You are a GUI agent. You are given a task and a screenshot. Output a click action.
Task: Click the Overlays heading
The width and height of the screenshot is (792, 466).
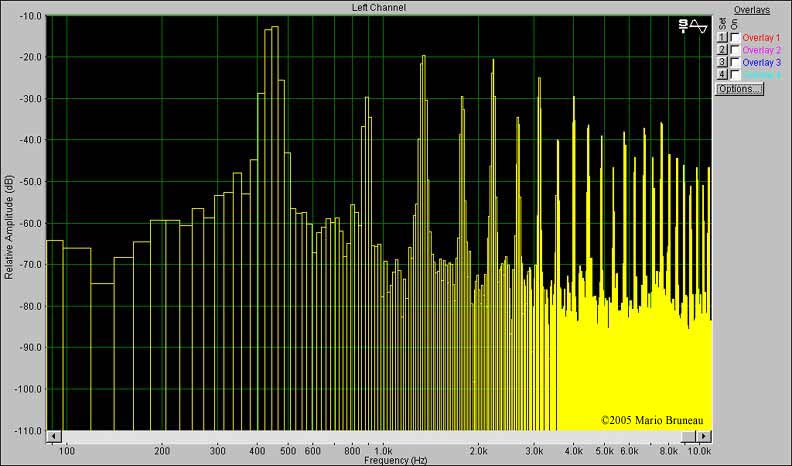coord(752,10)
